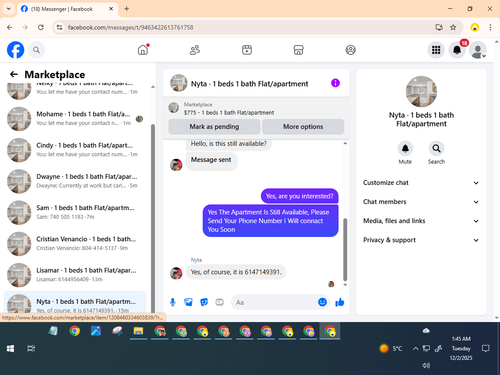Open the Facebook search magnifier

click(x=36, y=50)
